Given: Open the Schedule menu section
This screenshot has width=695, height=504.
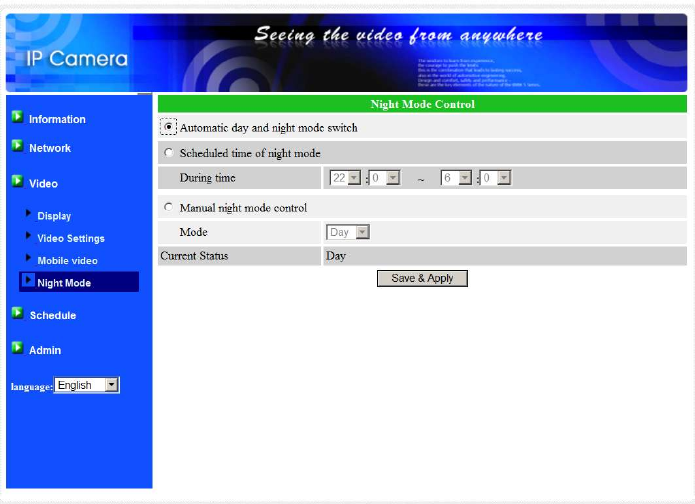Looking at the screenshot, I should 53,316.
